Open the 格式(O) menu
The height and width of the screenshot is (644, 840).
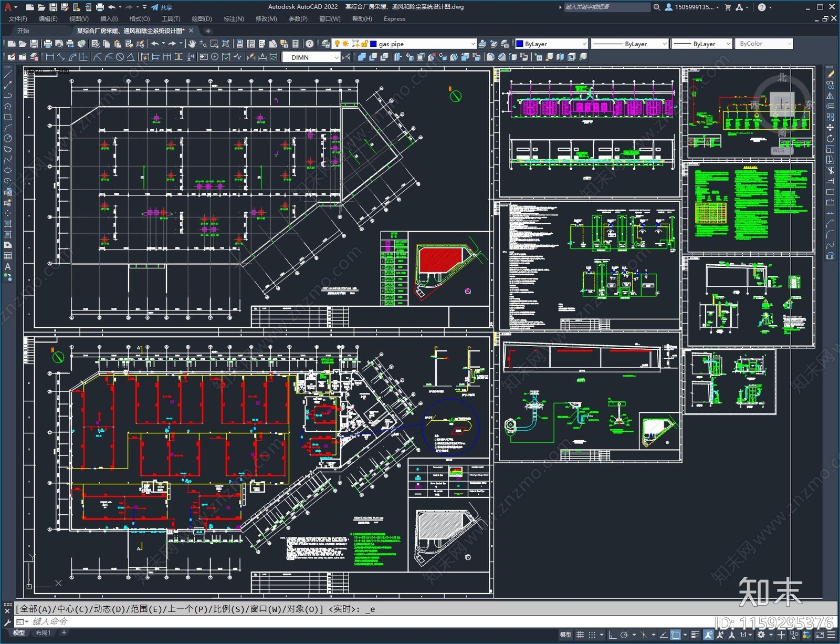[x=139, y=19]
